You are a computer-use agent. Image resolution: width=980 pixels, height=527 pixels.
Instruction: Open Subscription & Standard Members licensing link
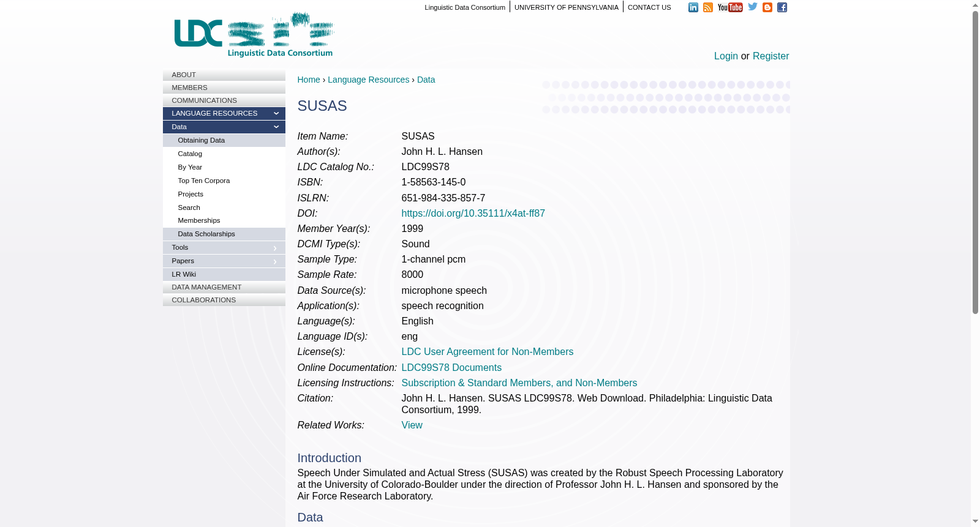tap(519, 383)
